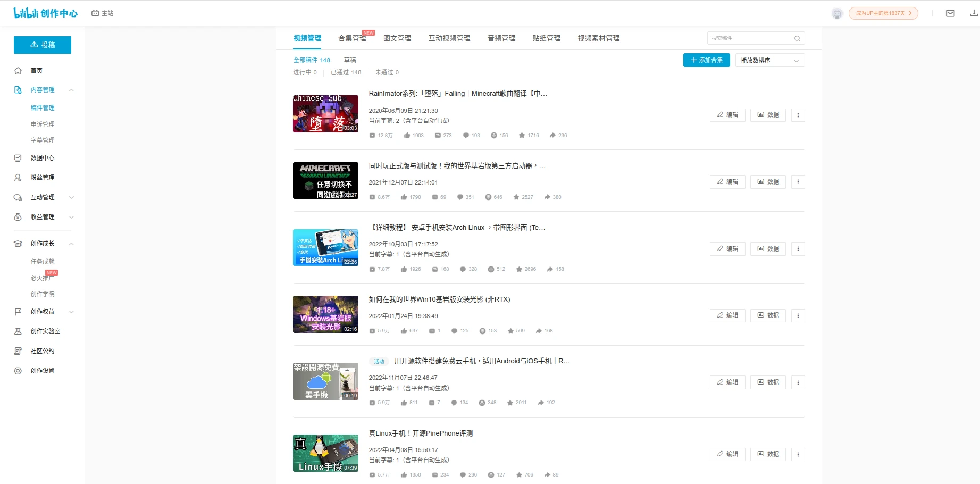This screenshot has width=980, height=484.
Task: Click Edit (编辑) for the Minecraft launcher video
Action: click(727, 182)
